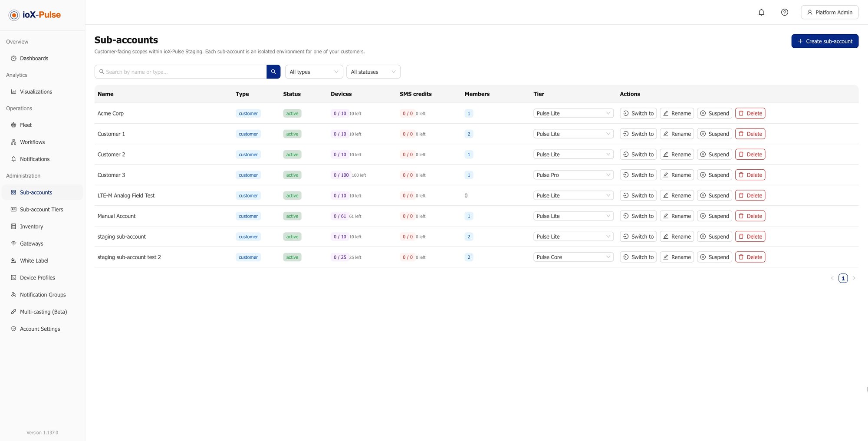Go to previous page arrow
Image resolution: width=868 pixels, height=441 pixels.
(832, 278)
